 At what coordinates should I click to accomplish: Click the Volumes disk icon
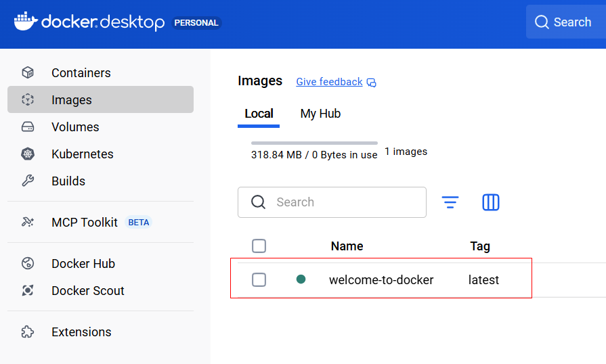click(x=28, y=127)
